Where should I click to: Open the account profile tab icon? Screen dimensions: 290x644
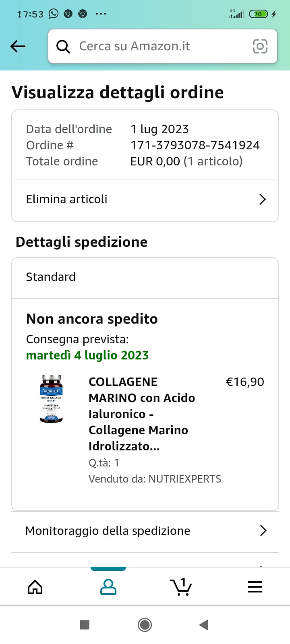(108, 587)
